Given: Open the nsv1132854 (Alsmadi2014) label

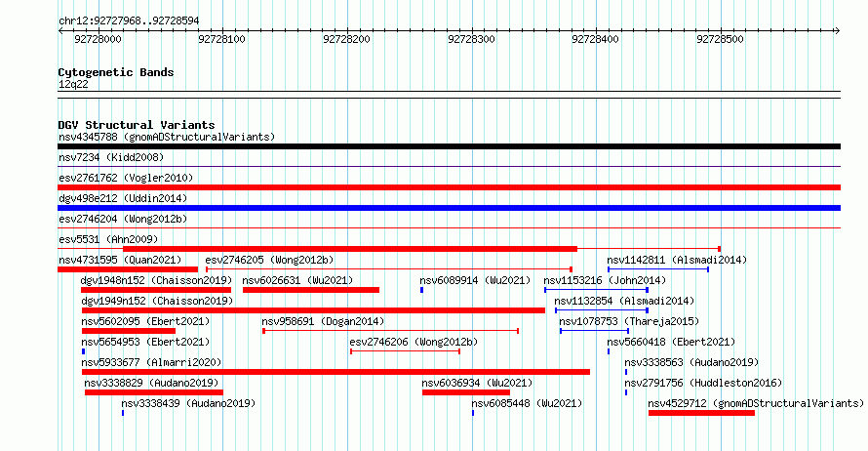Looking at the screenshot, I should tap(624, 301).
